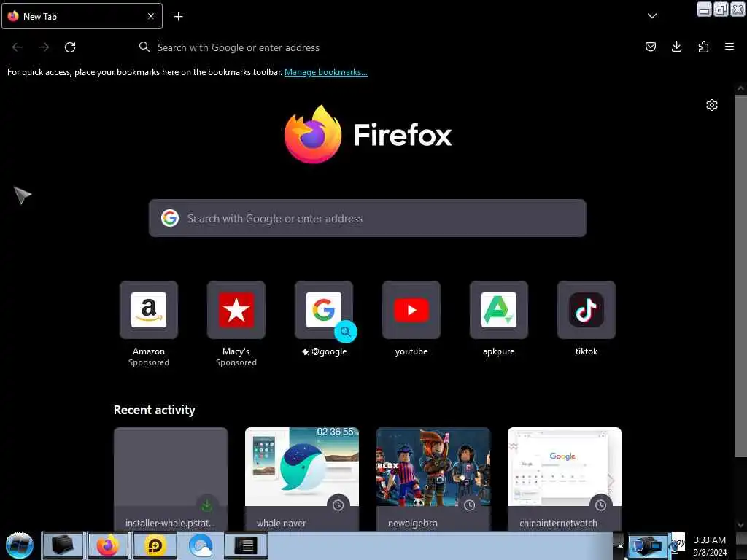This screenshot has width=747, height=560.
Task: Click the forward navigation arrow
Action: pyautogui.click(x=44, y=47)
